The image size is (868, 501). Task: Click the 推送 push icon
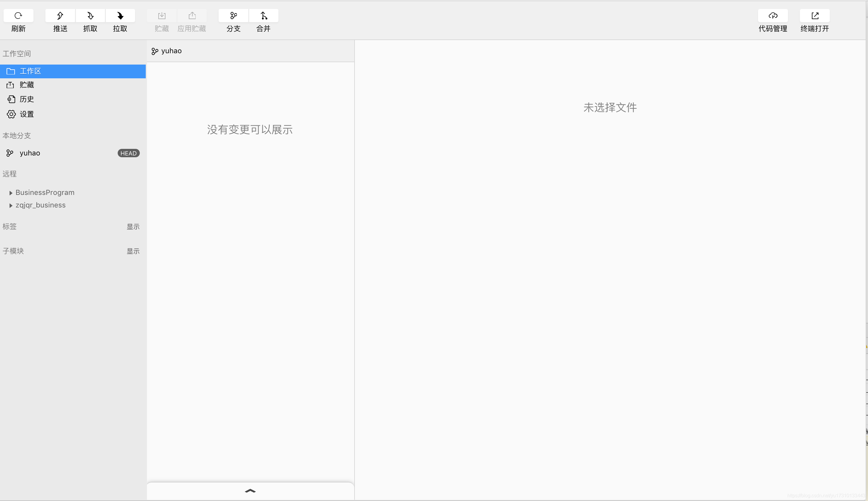coord(60,16)
